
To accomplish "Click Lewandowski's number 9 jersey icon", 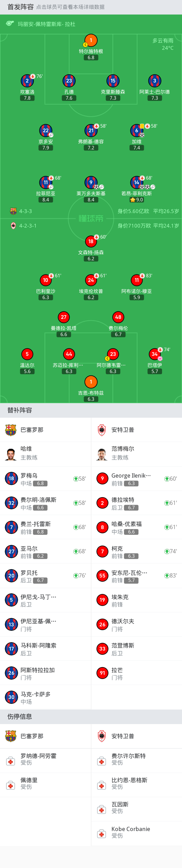I will coord(91,182).
